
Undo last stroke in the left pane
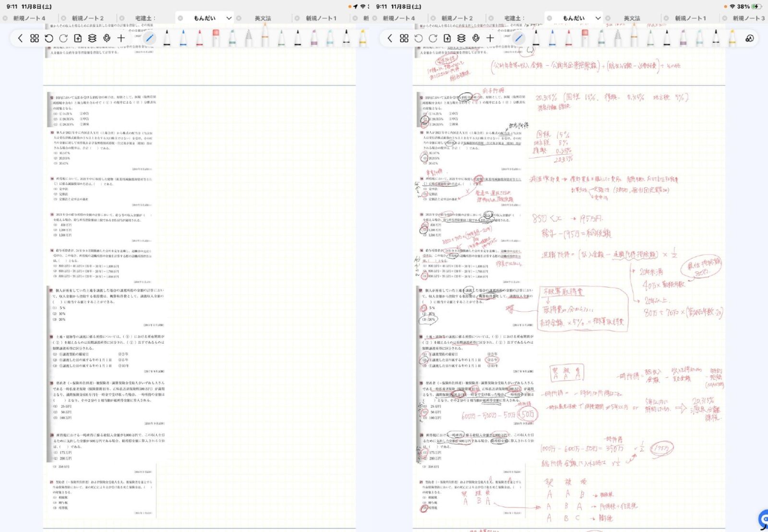pyautogui.click(x=49, y=38)
